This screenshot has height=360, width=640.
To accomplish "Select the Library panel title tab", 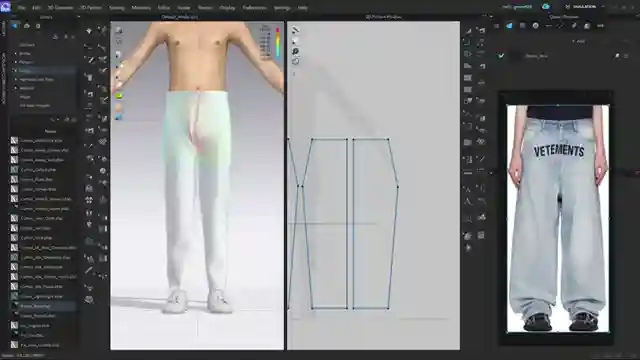I will [46, 17].
